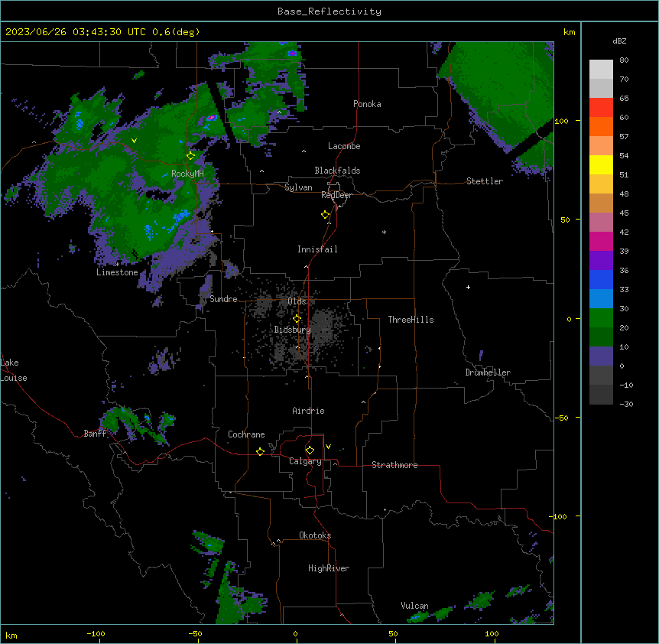Viewport: 659px width, 644px height.
Task: Click the magenta 39-42 dBZ legend swatch
Action: pyautogui.click(x=601, y=241)
